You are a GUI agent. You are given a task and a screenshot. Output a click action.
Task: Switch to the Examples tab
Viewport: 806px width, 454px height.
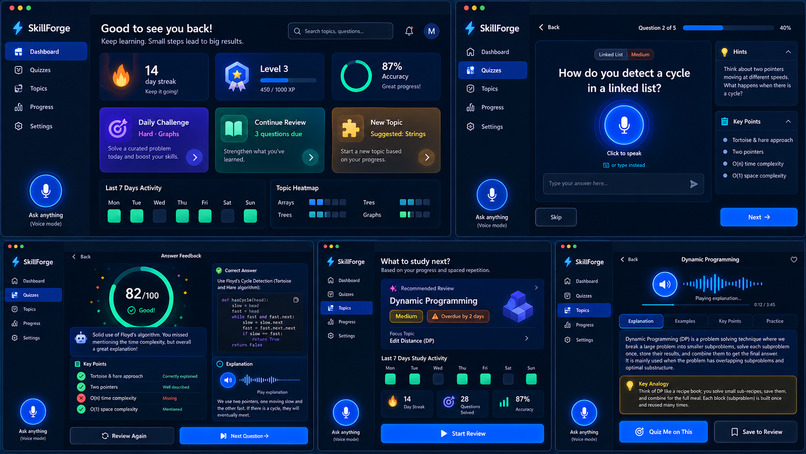[685, 321]
